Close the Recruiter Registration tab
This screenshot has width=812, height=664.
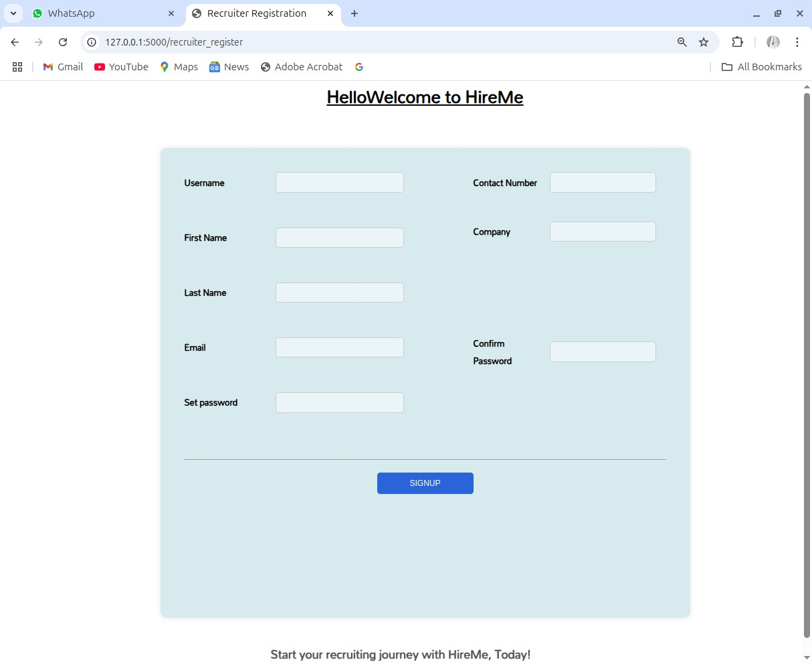[330, 13]
